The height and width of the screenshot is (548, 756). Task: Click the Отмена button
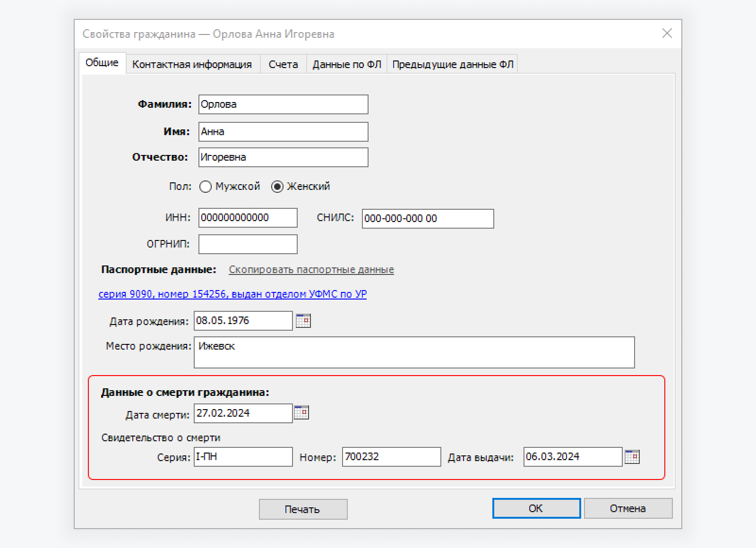[x=628, y=508]
